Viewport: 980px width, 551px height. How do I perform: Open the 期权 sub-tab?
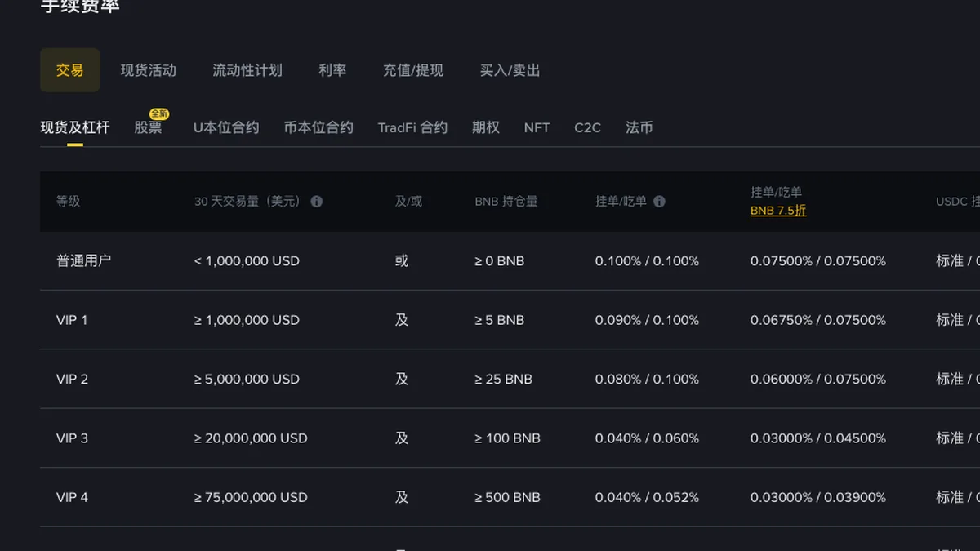[x=486, y=127]
